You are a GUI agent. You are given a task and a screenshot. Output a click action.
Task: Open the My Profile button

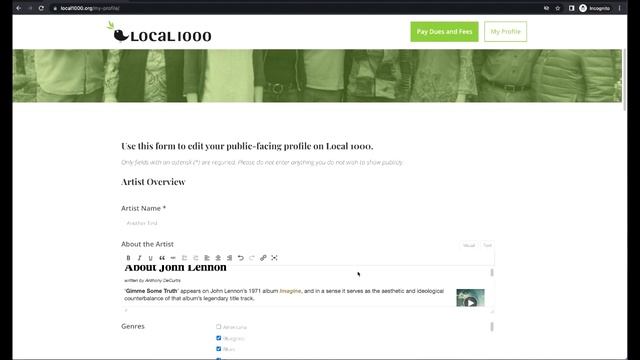click(505, 31)
